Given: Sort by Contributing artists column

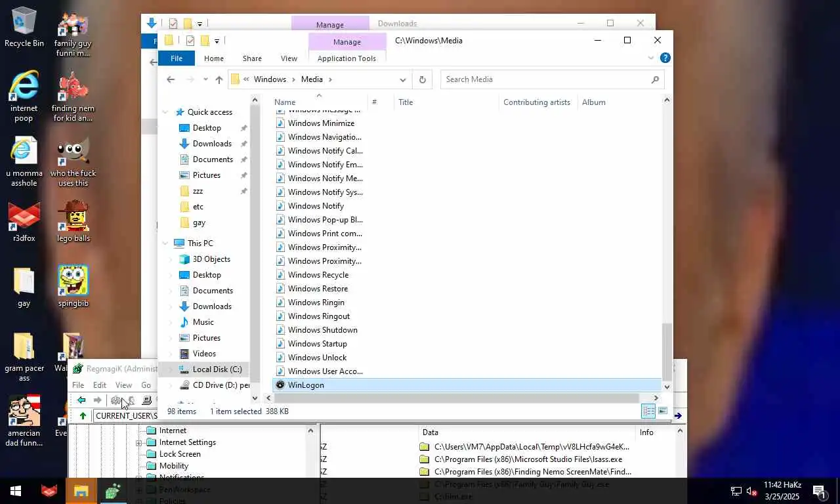Looking at the screenshot, I should [x=537, y=102].
